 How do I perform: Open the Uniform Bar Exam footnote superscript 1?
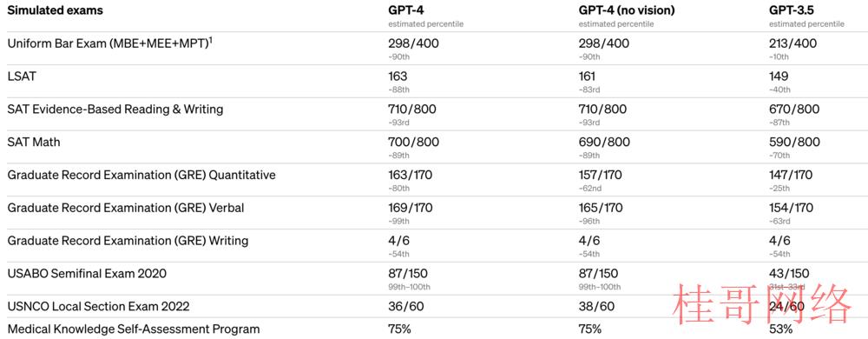point(211,40)
